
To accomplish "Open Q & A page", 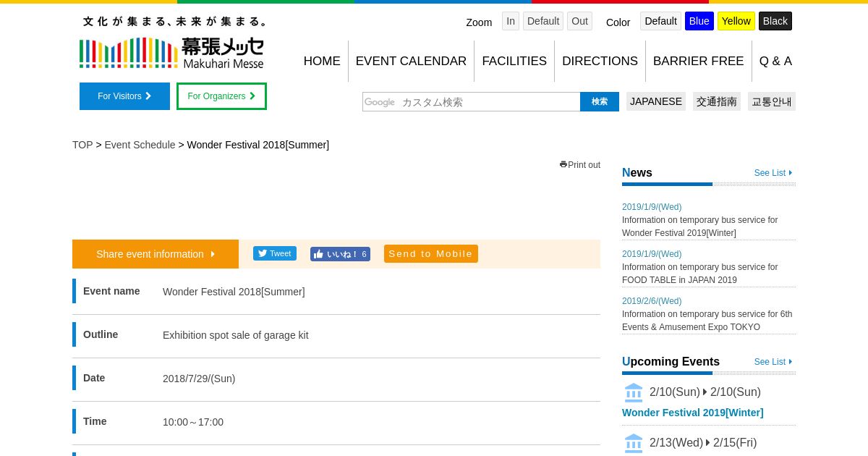I will coord(775,62).
